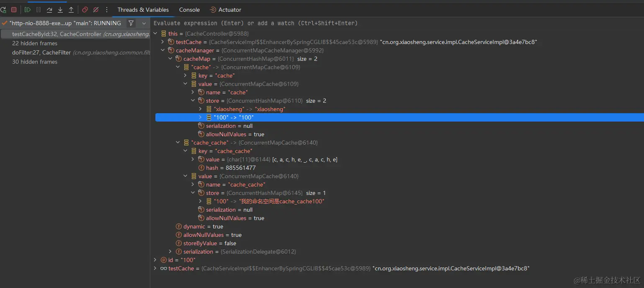Click the object icon beside 'this'
The width and height of the screenshot is (644, 288).
(x=164, y=34)
